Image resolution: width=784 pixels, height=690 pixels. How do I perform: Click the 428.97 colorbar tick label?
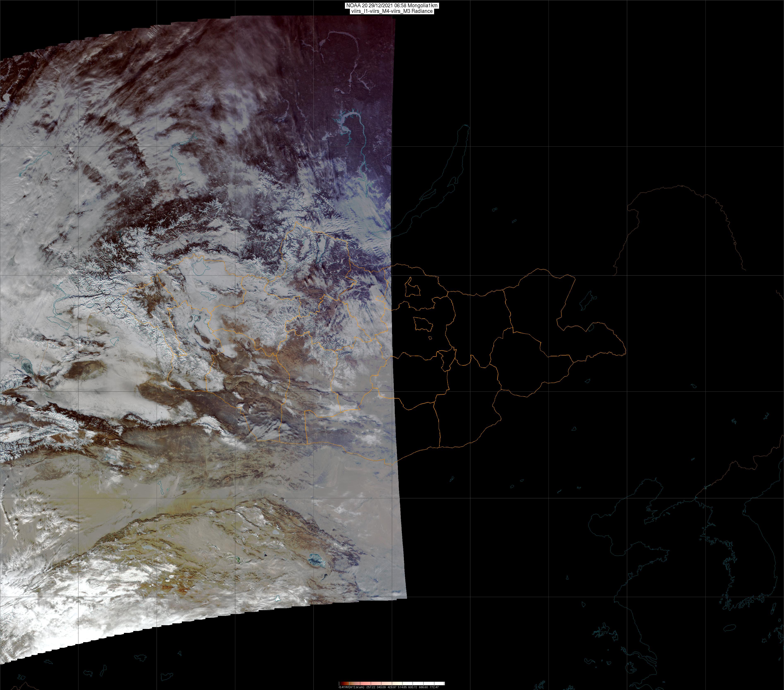coord(392,687)
